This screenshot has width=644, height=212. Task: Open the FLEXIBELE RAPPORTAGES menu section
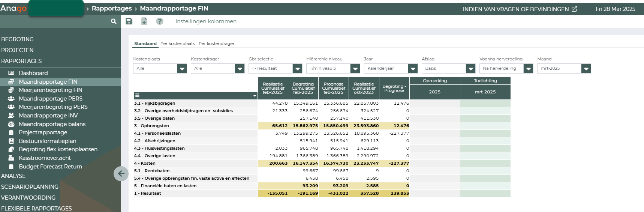point(36,208)
